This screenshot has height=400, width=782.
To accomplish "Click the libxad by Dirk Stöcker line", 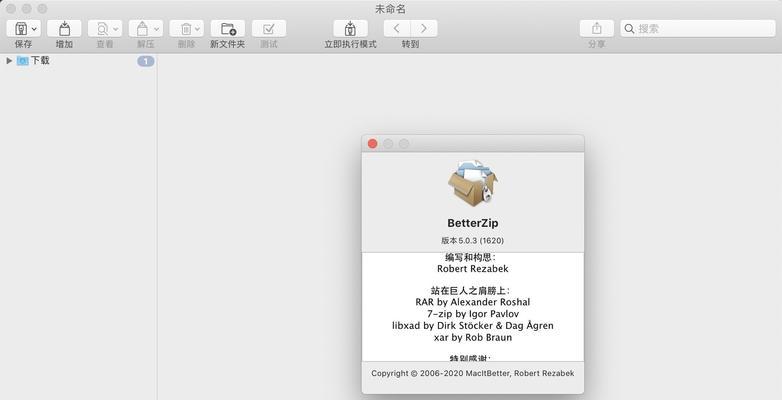I will coord(473,326).
